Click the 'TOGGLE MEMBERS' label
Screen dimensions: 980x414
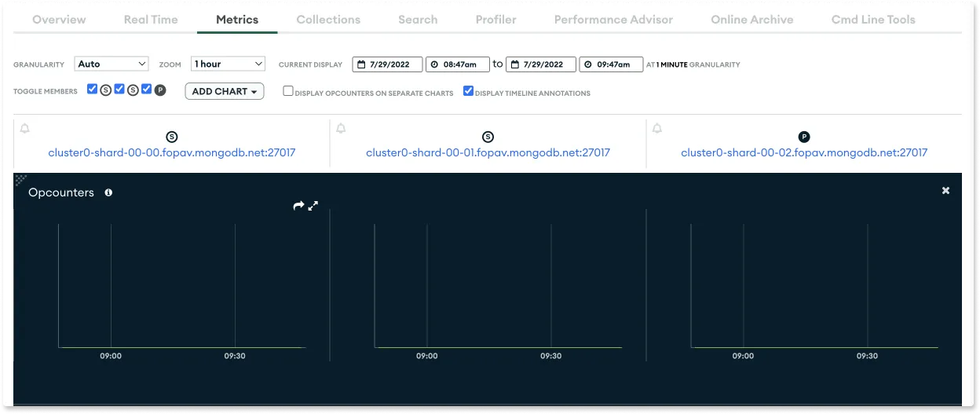coord(46,92)
